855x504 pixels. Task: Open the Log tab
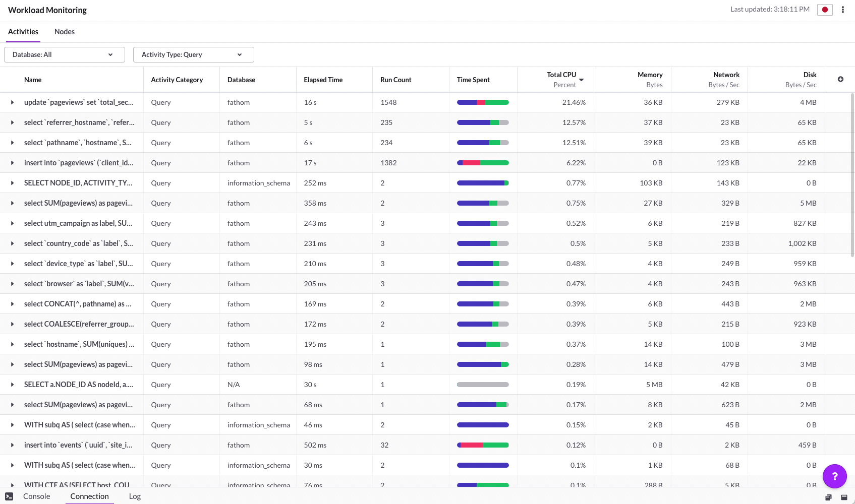tap(135, 496)
